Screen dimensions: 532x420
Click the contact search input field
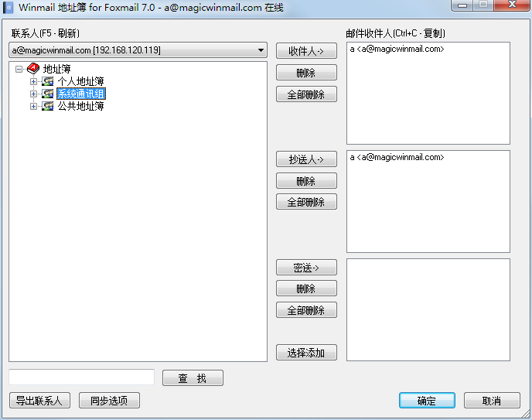(81, 377)
